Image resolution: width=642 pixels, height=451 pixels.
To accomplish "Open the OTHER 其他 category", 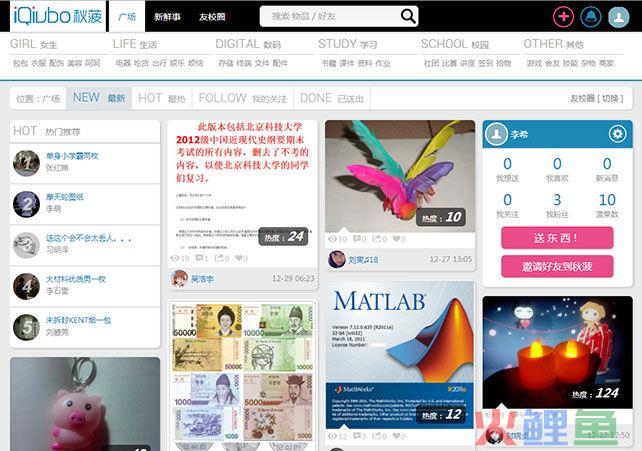I will pos(554,44).
